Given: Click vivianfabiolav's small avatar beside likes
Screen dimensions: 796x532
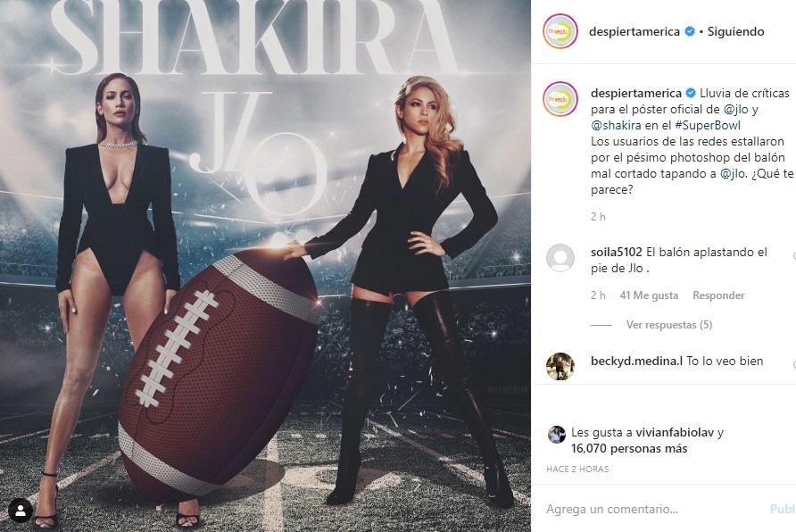Looking at the screenshot, I should coord(556,435).
